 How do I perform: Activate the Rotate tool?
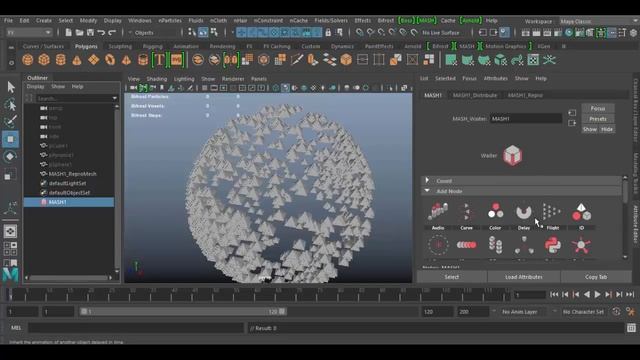(11, 157)
